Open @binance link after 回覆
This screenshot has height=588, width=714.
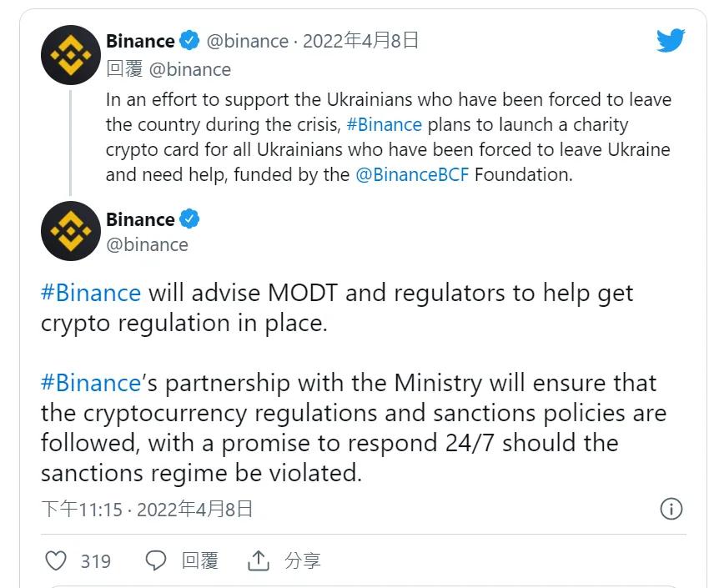click(189, 69)
